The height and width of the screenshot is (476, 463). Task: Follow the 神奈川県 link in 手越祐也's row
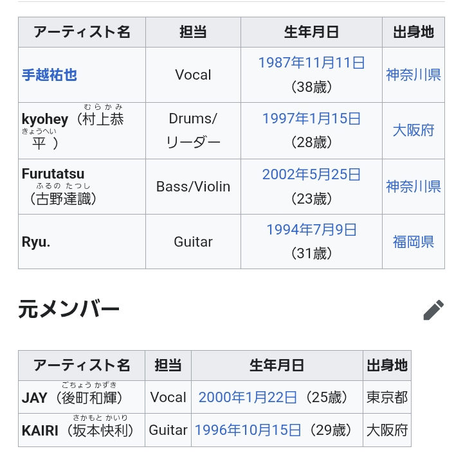[x=413, y=75]
